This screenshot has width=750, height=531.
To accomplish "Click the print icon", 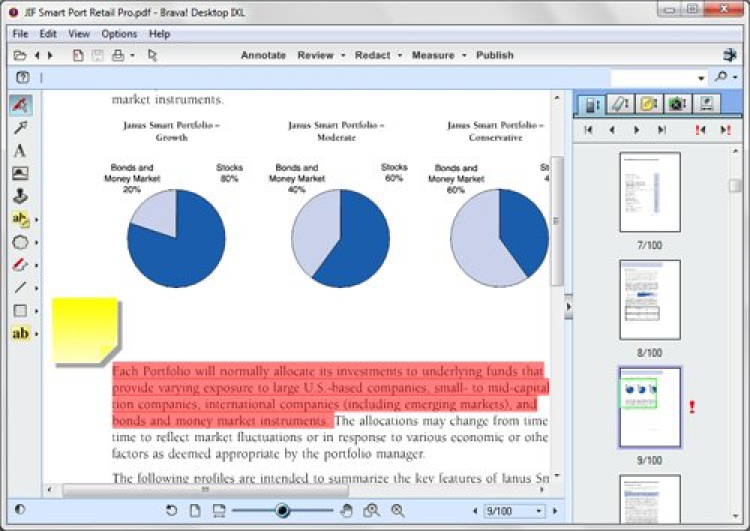I will tap(118, 55).
